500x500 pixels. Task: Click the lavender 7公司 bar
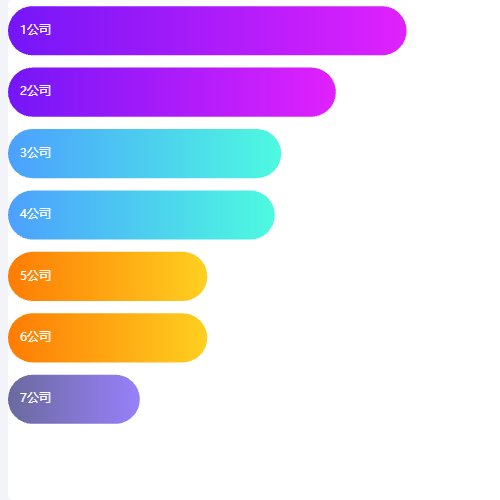pyautogui.click(x=74, y=399)
